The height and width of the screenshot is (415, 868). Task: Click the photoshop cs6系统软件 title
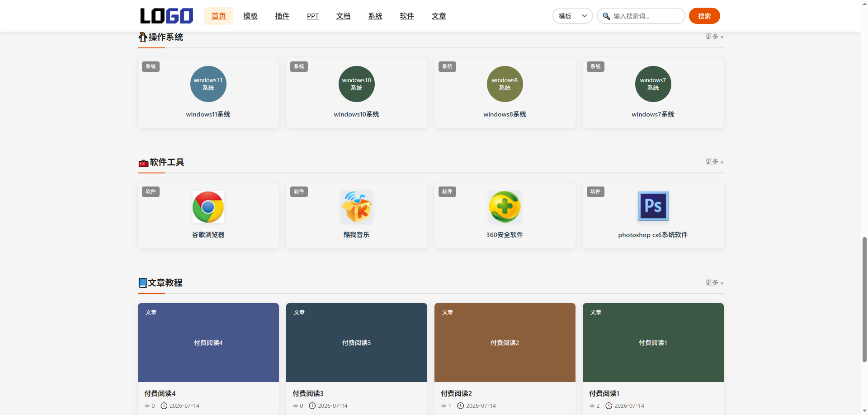(x=653, y=235)
